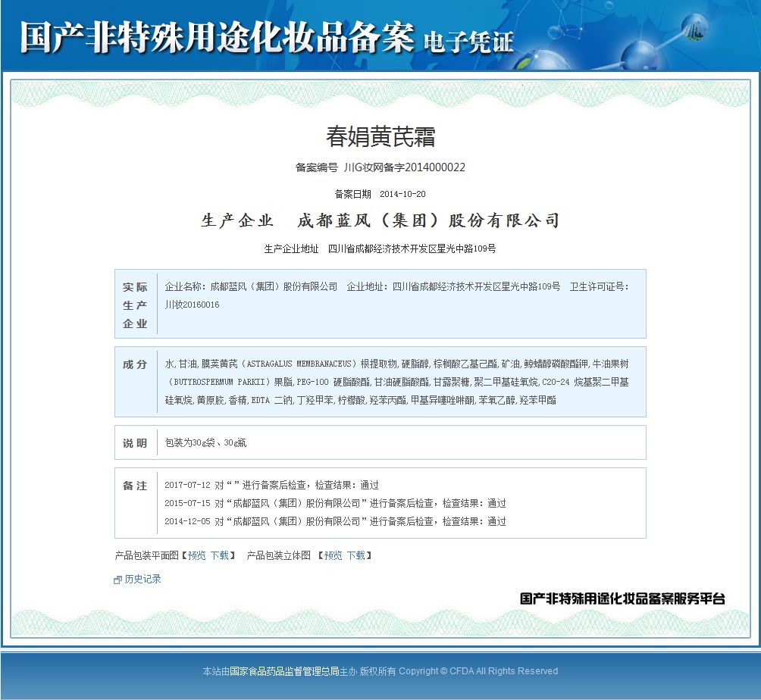Click the footer text 国家食品药品监督管理总局
761x700 pixels.
284,671
